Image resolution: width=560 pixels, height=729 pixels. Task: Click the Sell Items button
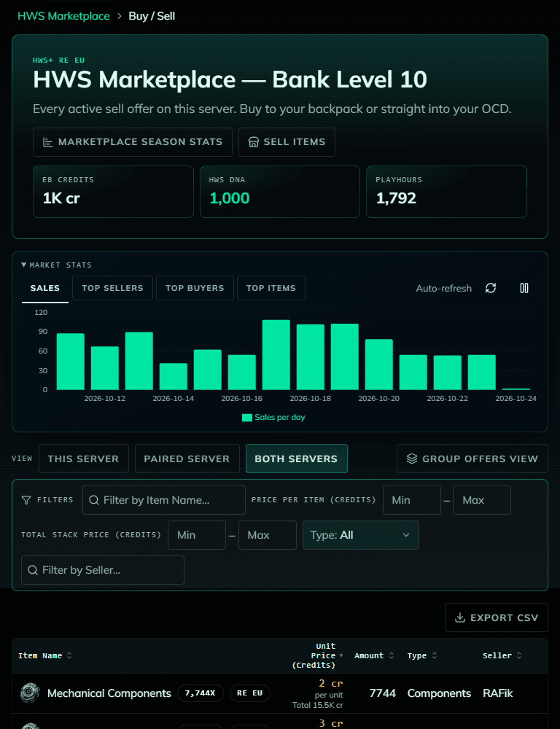(x=287, y=142)
